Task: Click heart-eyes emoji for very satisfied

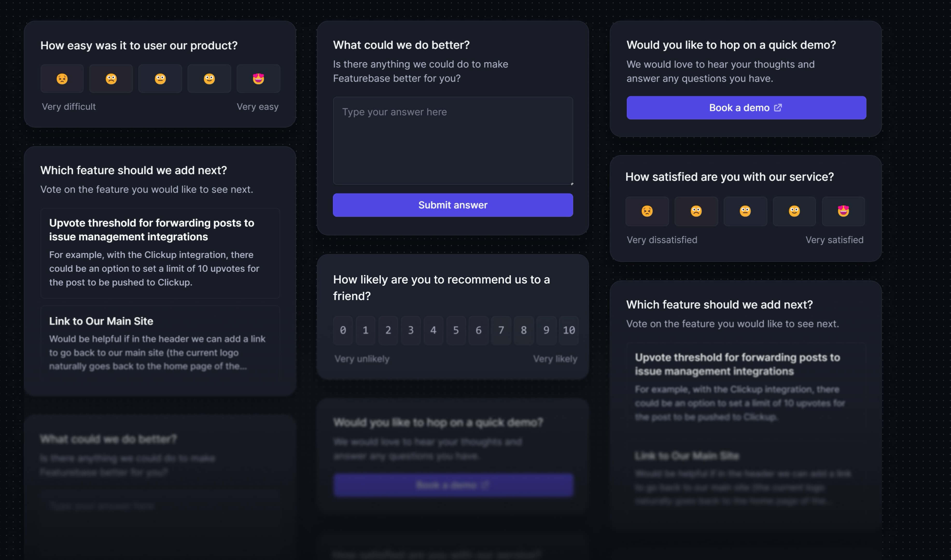Action: click(843, 211)
